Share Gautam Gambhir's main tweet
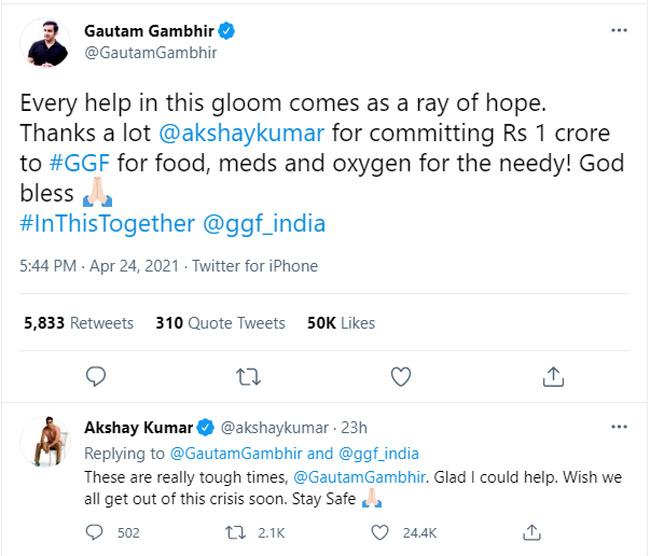 553,376
